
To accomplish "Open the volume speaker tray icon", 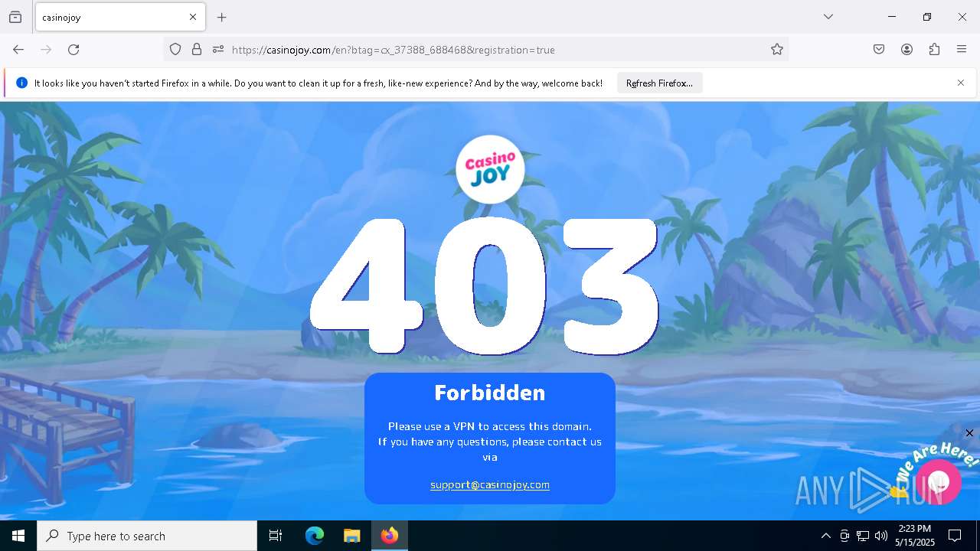I will point(881,536).
